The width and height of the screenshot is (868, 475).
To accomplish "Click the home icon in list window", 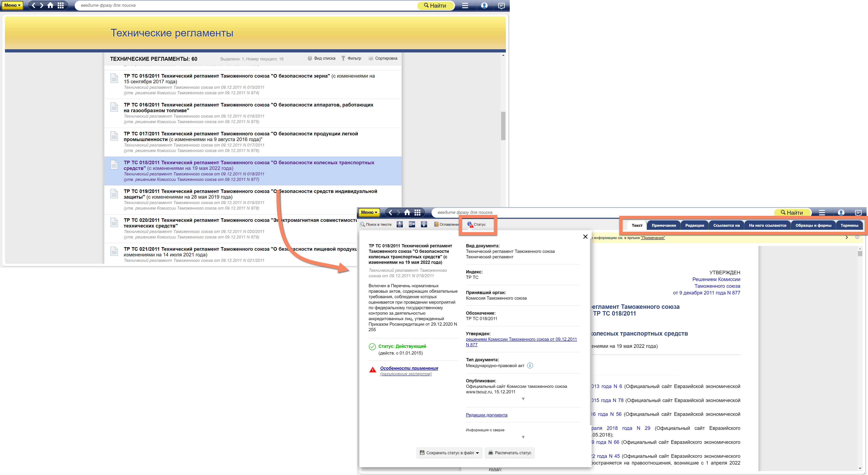I will [x=51, y=5].
